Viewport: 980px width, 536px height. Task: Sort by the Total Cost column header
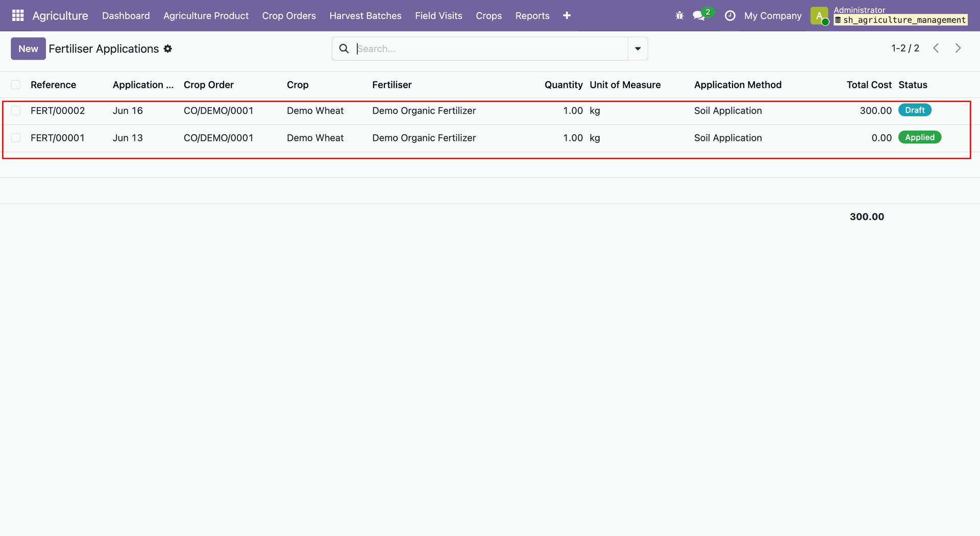point(869,85)
